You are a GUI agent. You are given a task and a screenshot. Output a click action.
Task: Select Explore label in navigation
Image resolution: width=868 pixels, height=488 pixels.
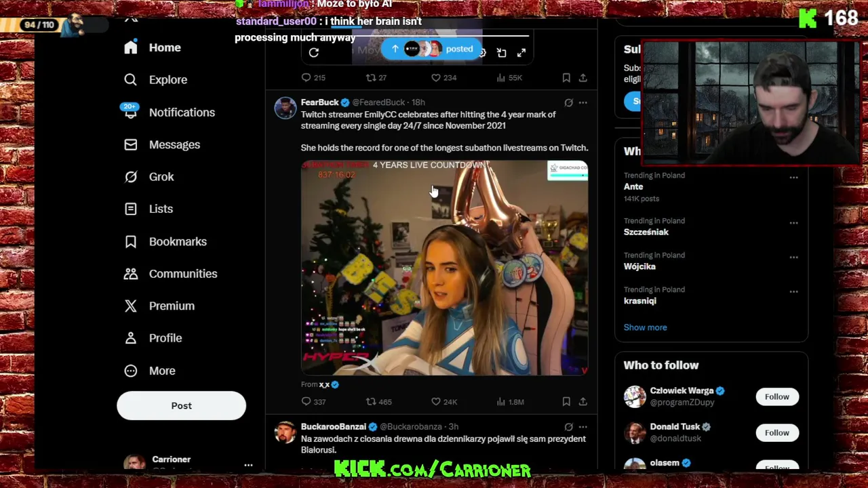point(168,79)
